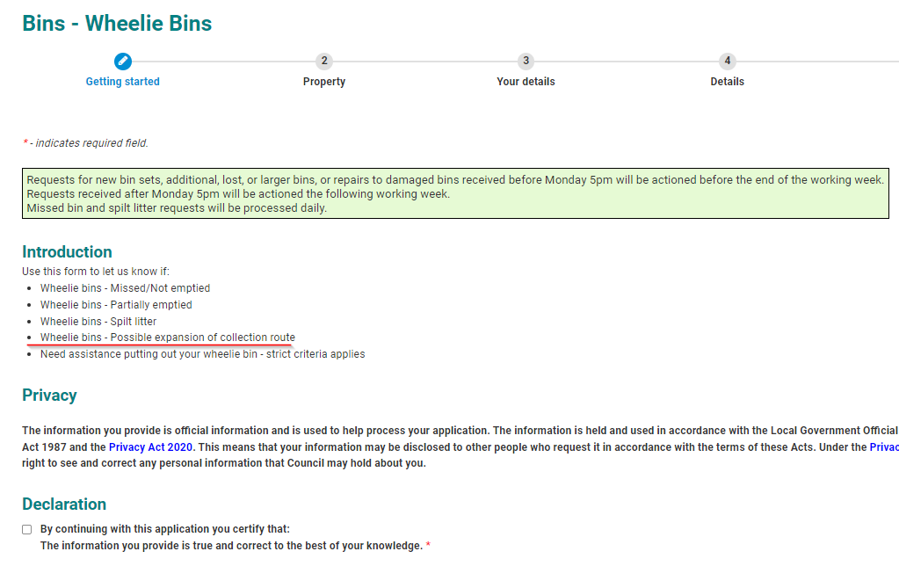Switch to the Your details step label
The image size is (899, 588).
(526, 82)
